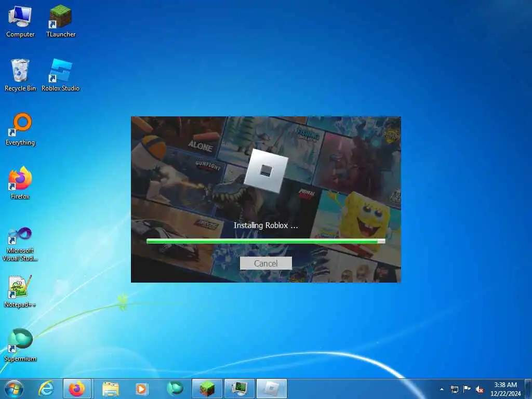The height and width of the screenshot is (399, 532).
Task: Click the Show Desktop button
Action: (x=528, y=389)
